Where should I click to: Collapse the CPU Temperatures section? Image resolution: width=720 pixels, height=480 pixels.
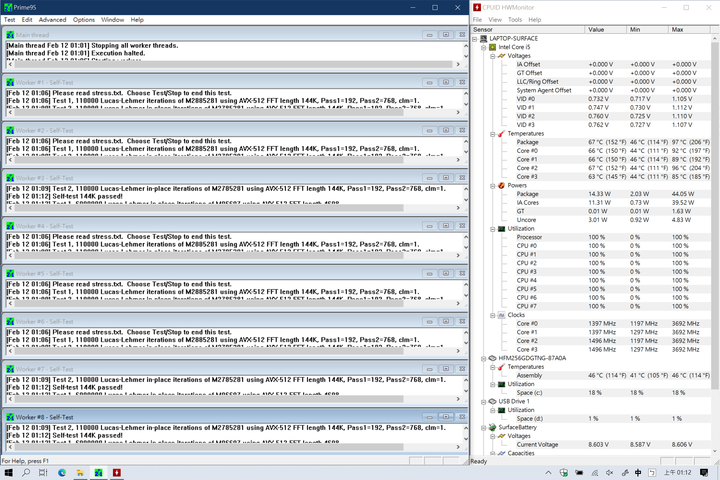pos(492,134)
